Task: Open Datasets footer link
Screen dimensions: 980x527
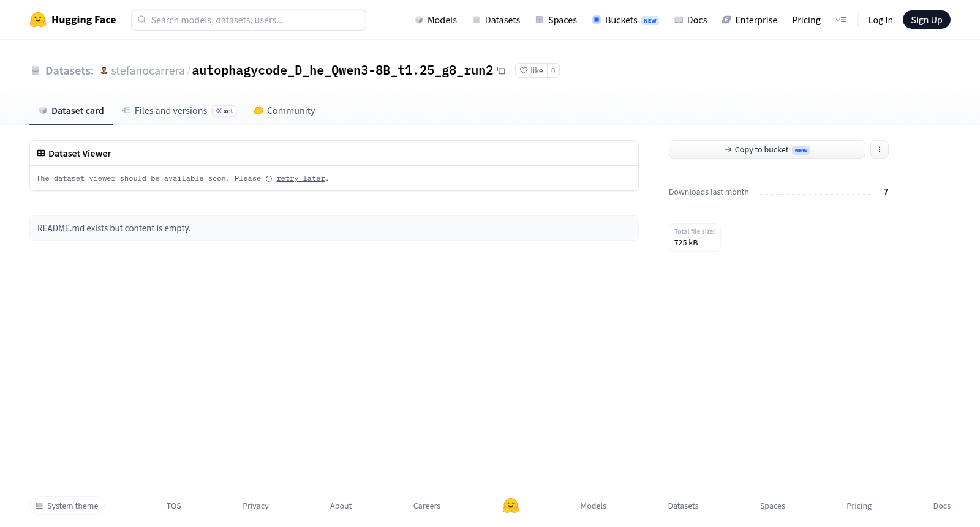Action: coord(683,506)
